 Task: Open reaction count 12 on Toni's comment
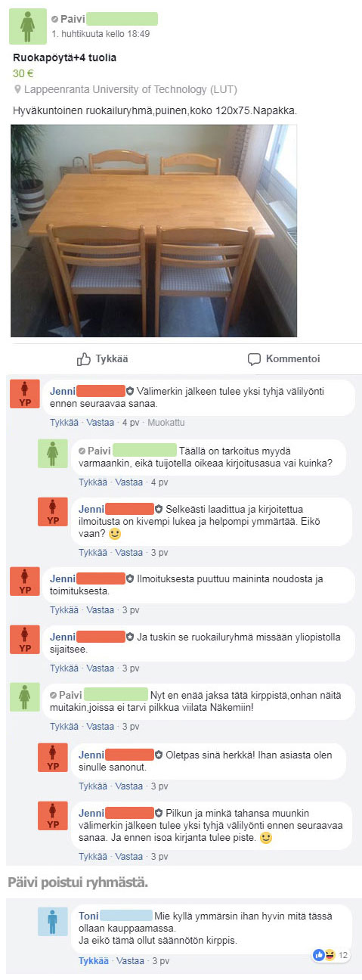pyautogui.click(x=332, y=956)
